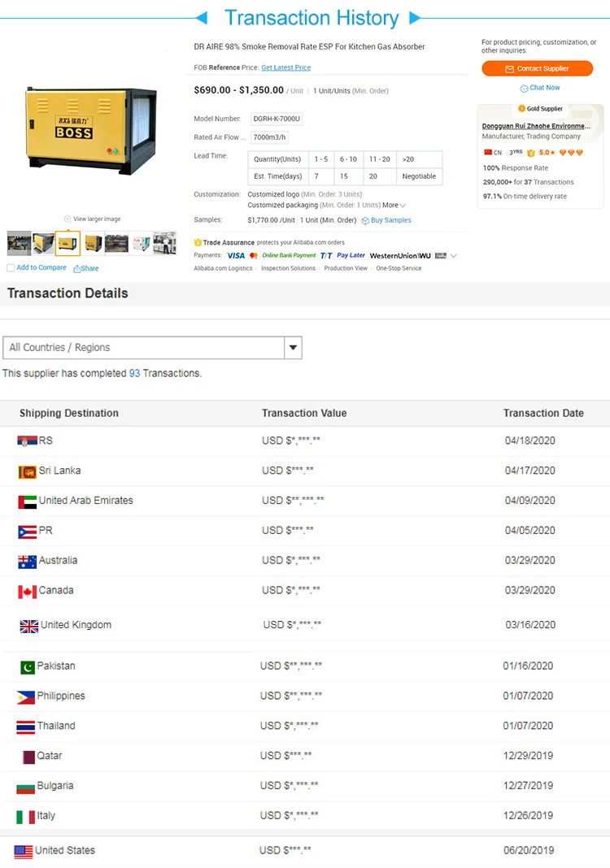610x868 pixels.
Task: Expand the payment methods chevron
Action: click(x=454, y=256)
